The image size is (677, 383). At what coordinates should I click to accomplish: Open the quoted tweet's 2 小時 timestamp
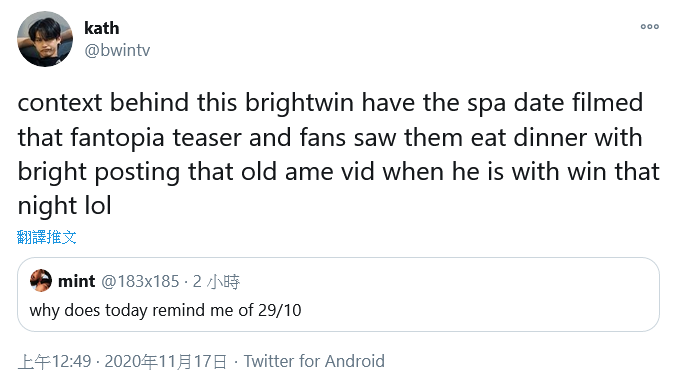[x=216, y=281]
